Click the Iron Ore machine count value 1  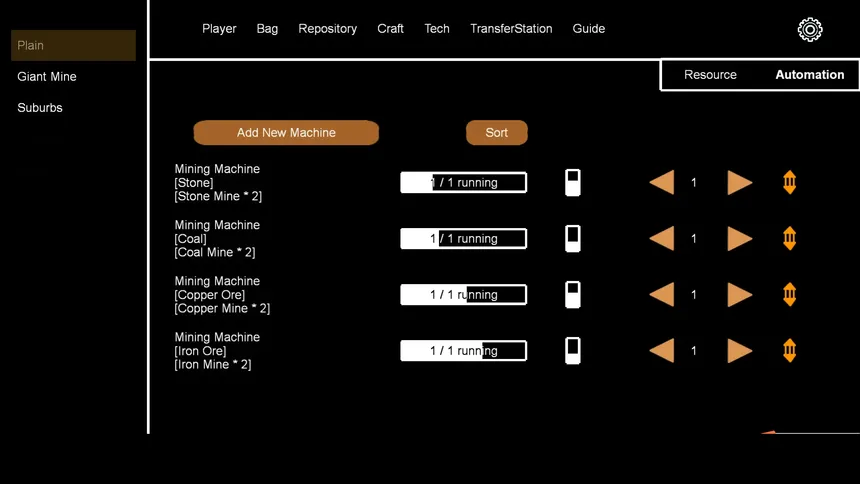[x=694, y=351]
